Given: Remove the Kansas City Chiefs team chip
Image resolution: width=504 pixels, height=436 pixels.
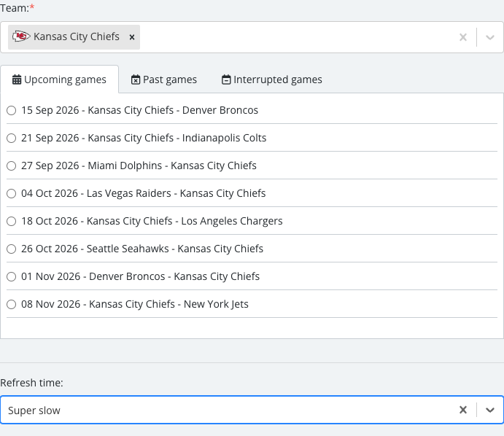Looking at the screenshot, I should coord(132,37).
